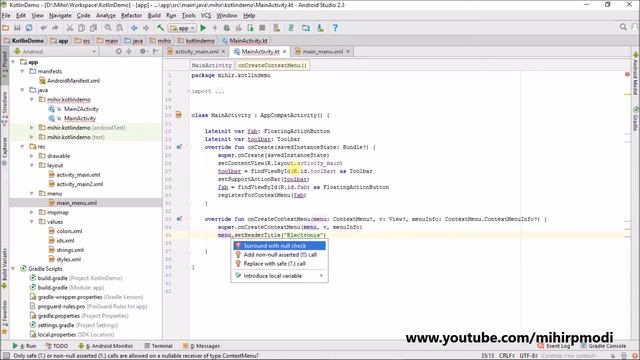Open submenu arrow of Introduce local variable
The height and width of the screenshot is (360, 640).
coord(321,276)
